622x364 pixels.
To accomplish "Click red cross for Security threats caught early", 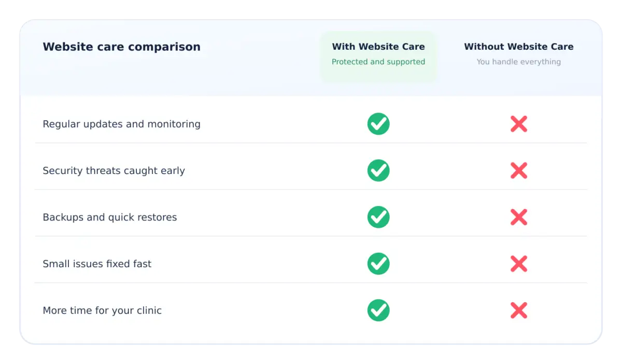I will 519,170.
